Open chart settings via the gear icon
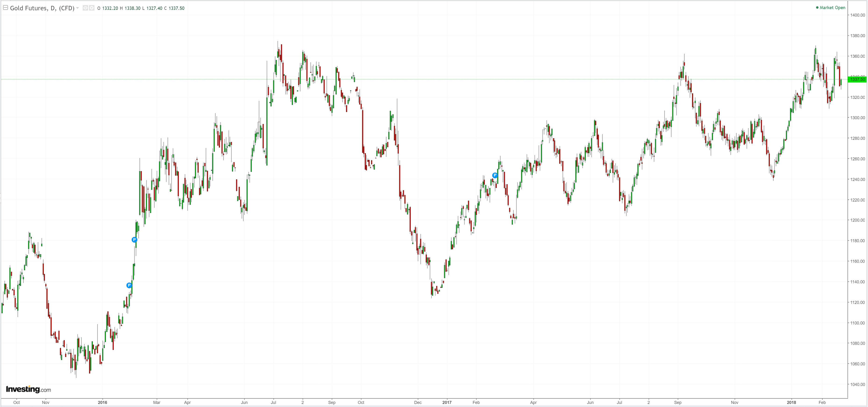The image size is (868, 407). pos(91,8)
